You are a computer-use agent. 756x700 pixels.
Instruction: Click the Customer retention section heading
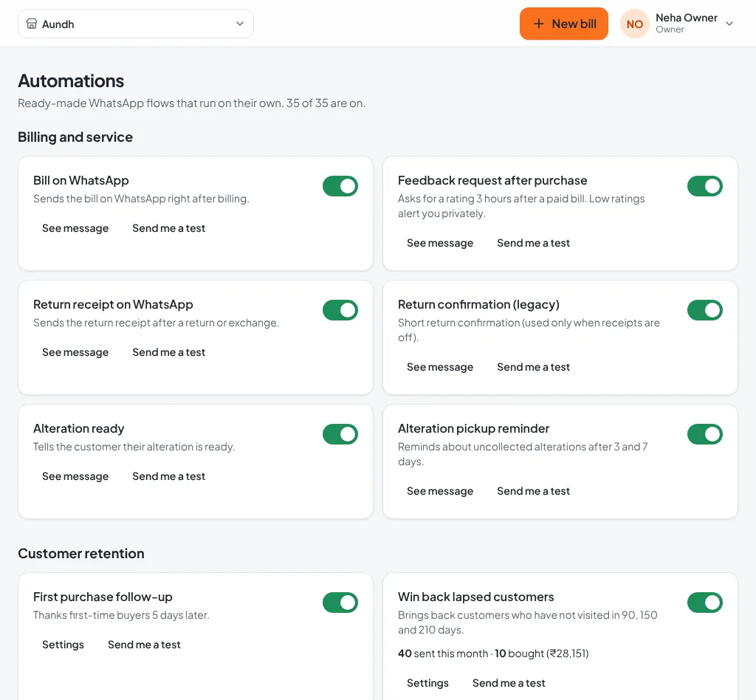[81, 554]
